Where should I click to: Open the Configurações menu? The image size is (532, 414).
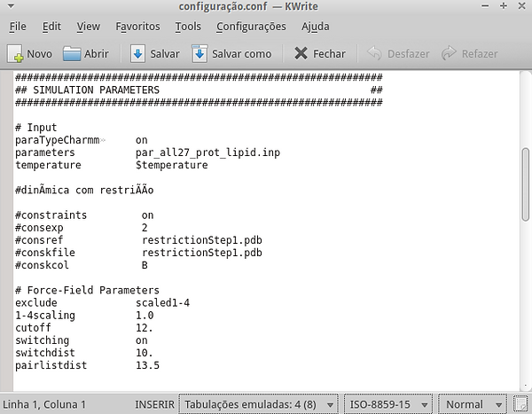pyautogui.click(x=251, y=27)
